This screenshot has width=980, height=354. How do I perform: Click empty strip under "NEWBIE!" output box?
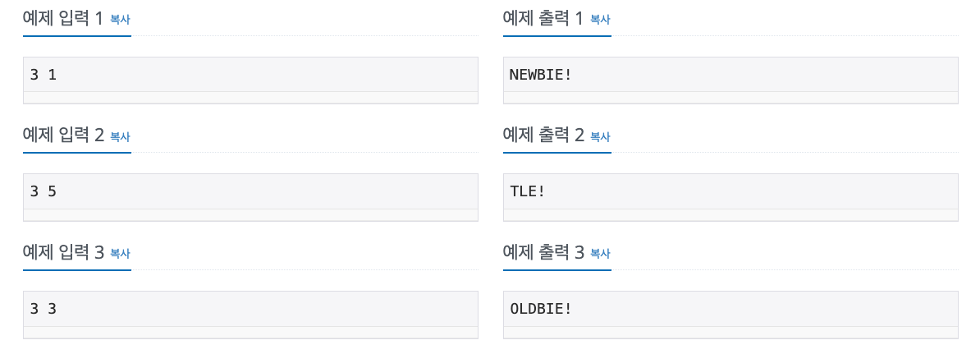(x=730, y=98)
